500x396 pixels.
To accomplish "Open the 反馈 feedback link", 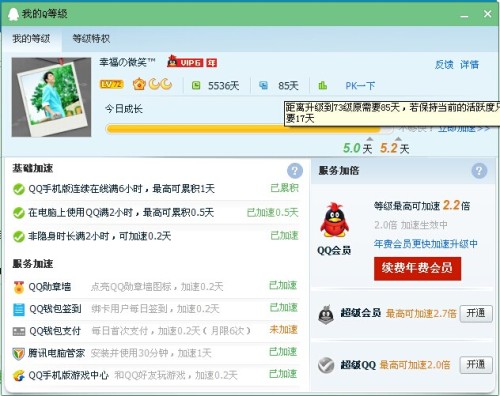I will [x=444, y=64].
